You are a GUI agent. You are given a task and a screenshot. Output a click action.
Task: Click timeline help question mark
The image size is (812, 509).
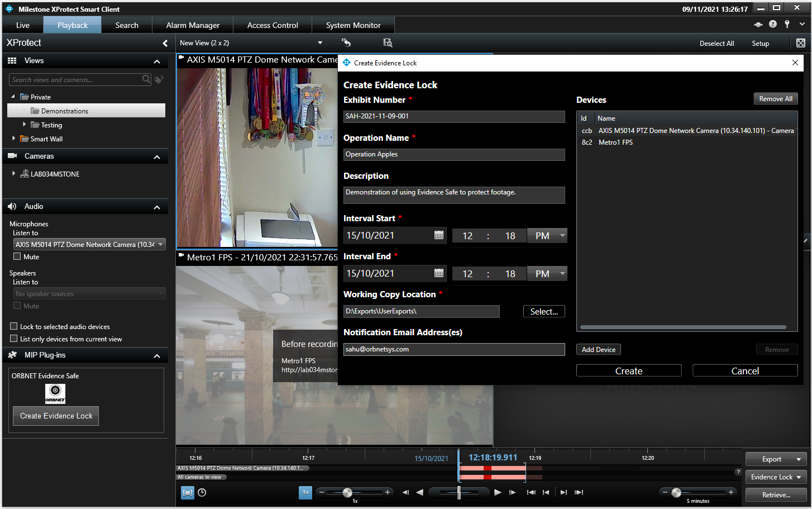738,472
